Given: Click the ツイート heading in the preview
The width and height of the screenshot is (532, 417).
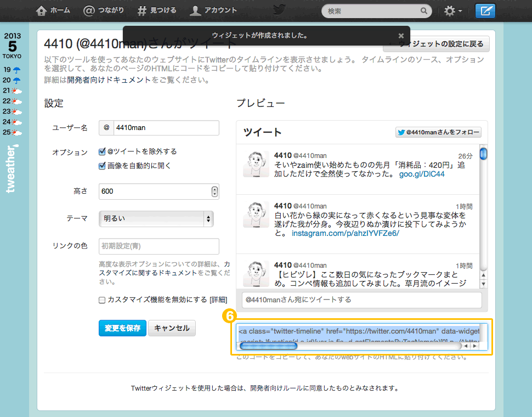Looking at the screenshot, I should pyautogui.click(x=263, y=132).
